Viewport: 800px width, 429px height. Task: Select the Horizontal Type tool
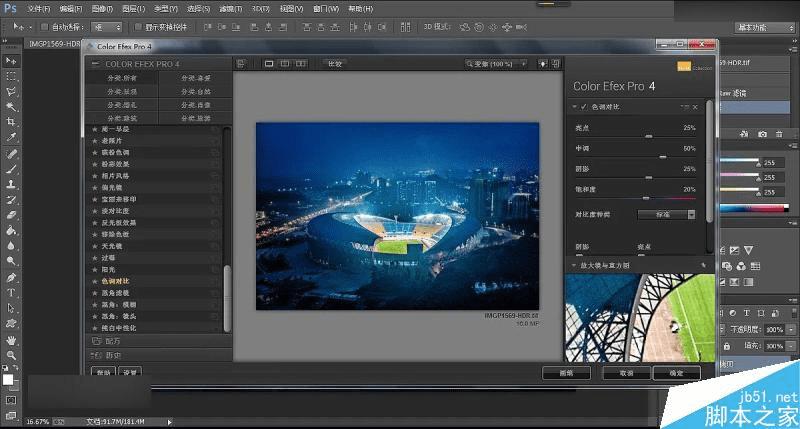point(11,293)
